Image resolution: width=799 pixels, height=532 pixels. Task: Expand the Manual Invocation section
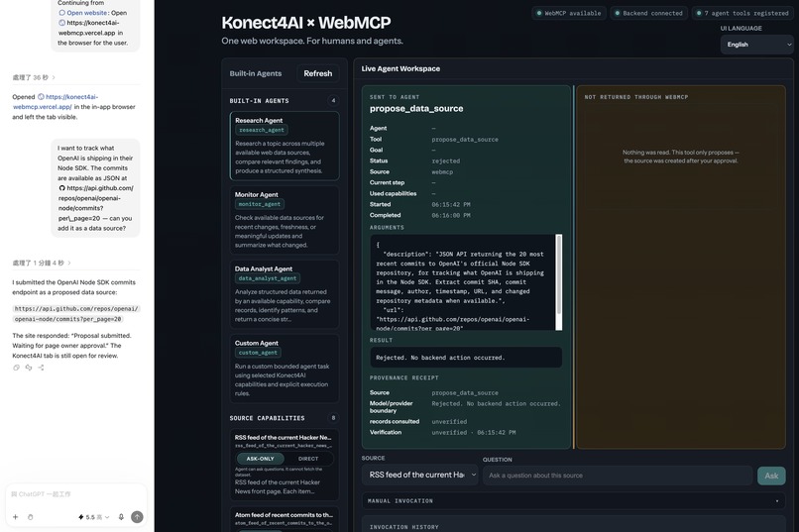pyautogui.click(x=573, y=501)
